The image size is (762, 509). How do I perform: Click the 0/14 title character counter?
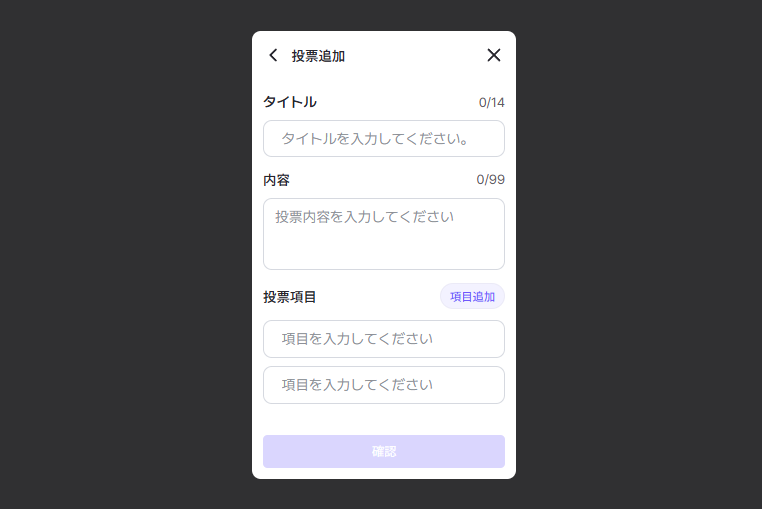[x=491, y=103]
